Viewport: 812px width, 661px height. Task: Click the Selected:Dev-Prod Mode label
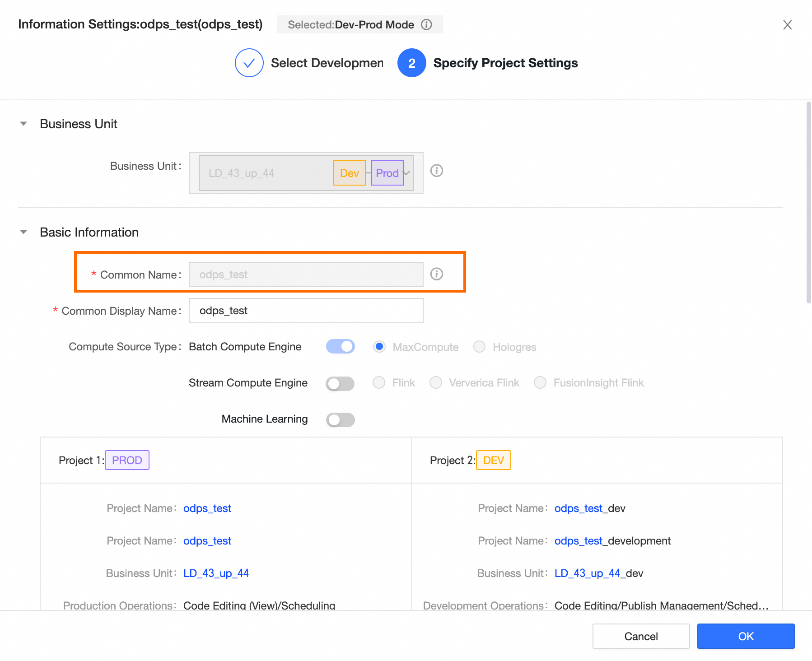click(x=351, y=24)
